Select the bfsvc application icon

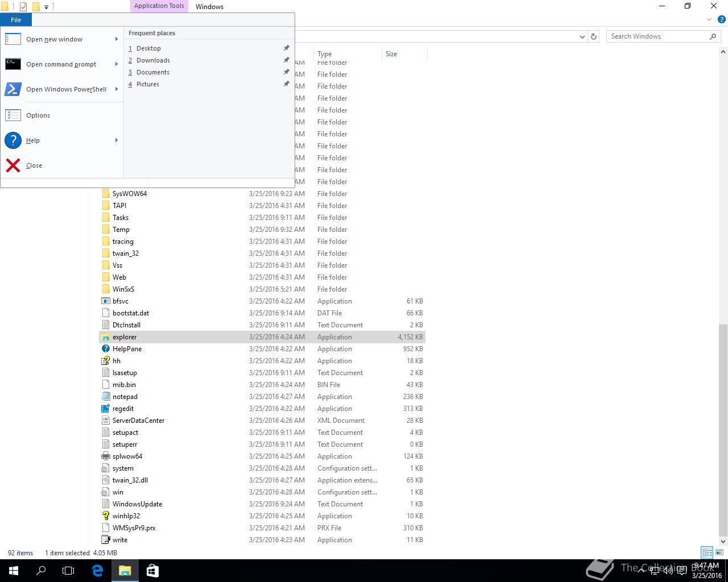105,301
